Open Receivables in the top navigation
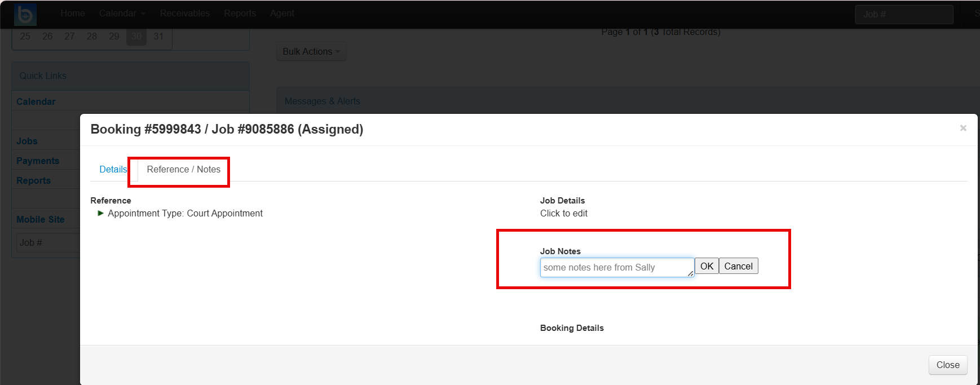The image size is (980, 385). (185, 14)
